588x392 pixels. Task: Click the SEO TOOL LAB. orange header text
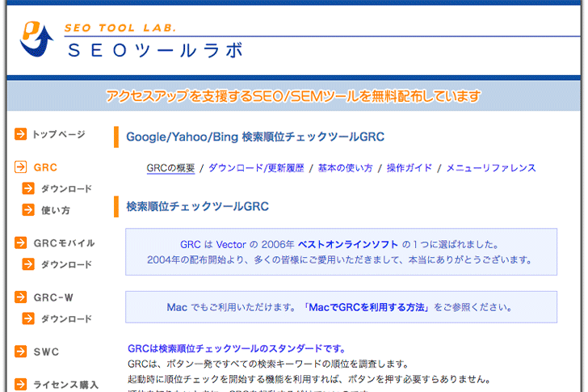point(120,28)
